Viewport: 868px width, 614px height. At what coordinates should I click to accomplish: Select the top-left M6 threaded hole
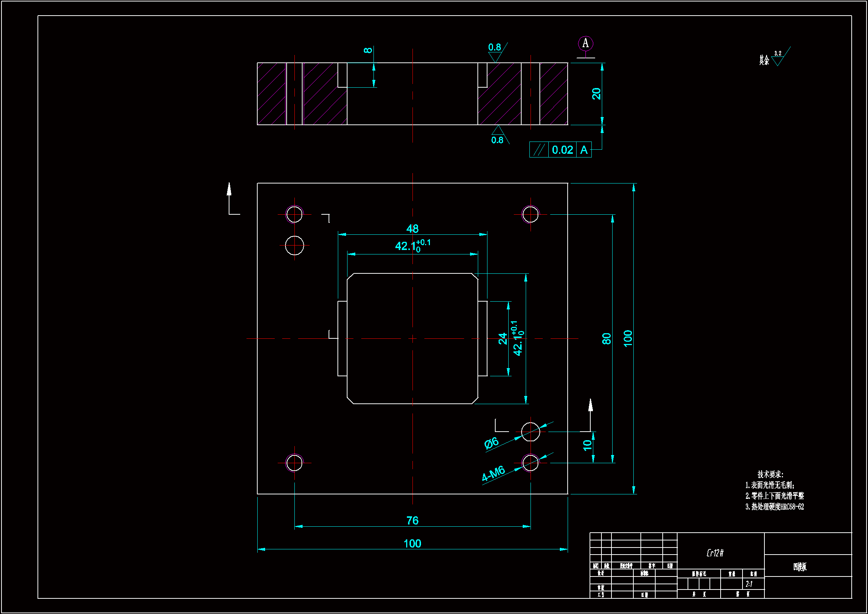(294, 214)
